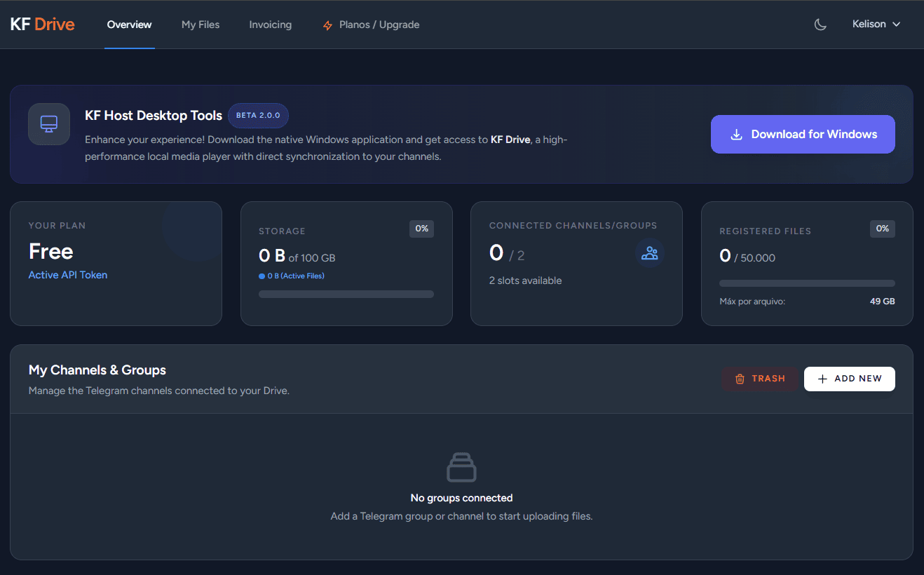
Task: Click the KF Drive logo
Action: coord(42,25)
